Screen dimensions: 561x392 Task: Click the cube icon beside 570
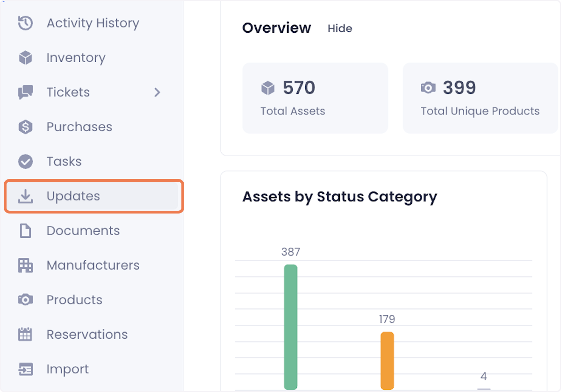(267, 88)
